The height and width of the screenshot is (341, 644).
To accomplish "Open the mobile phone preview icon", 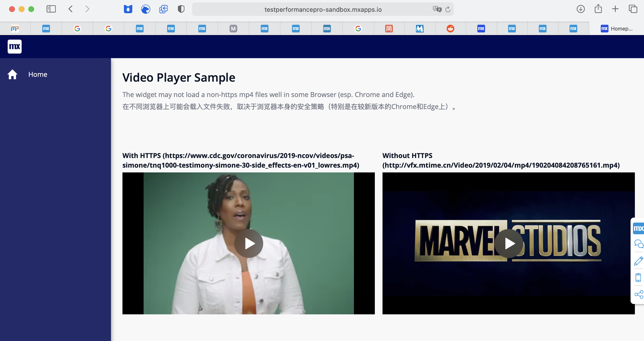I will coord(638,277).
